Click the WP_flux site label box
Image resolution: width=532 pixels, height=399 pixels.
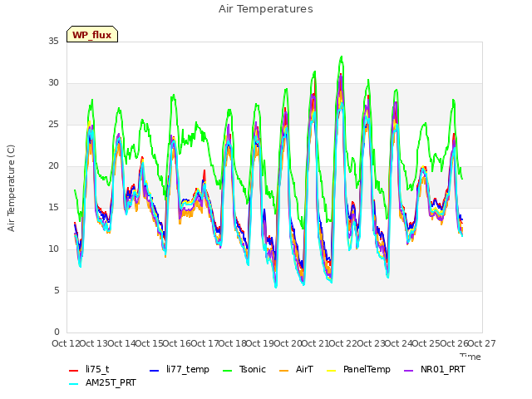click(92, 34)
